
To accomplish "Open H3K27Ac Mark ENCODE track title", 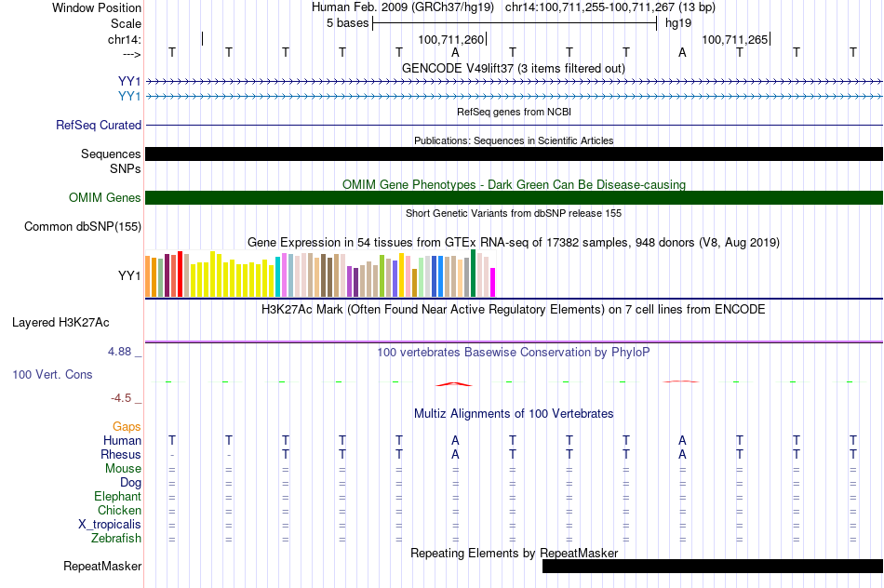I will (514, 310).
